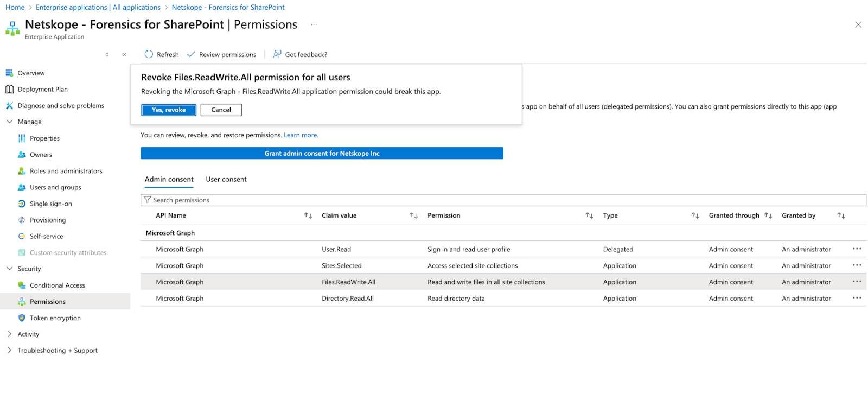
Task: Select the Sites.Selected claim value cell
Action: [342, 265]
